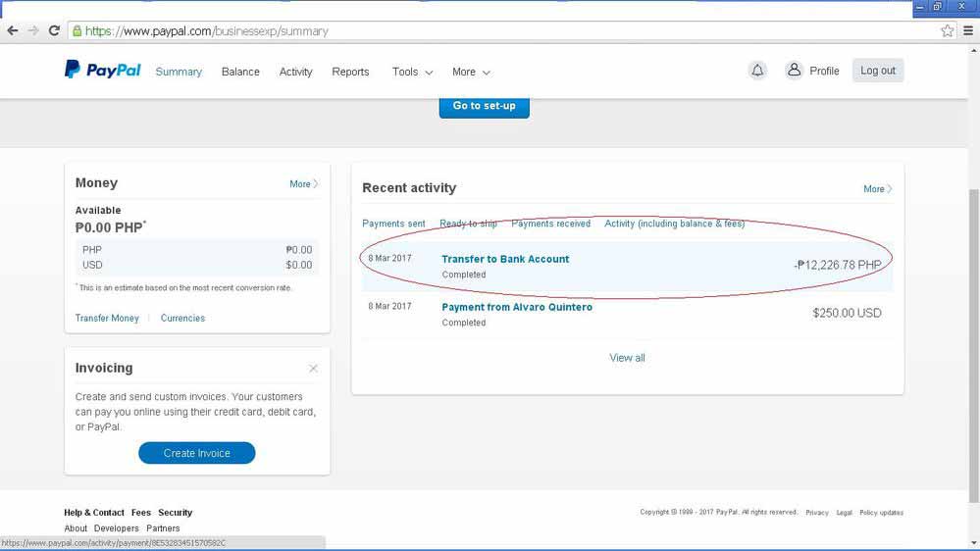Viewport: 980px width, 551px height.
Task: Select Activity (including balance & fees) tab
Action: coord(674,224)
